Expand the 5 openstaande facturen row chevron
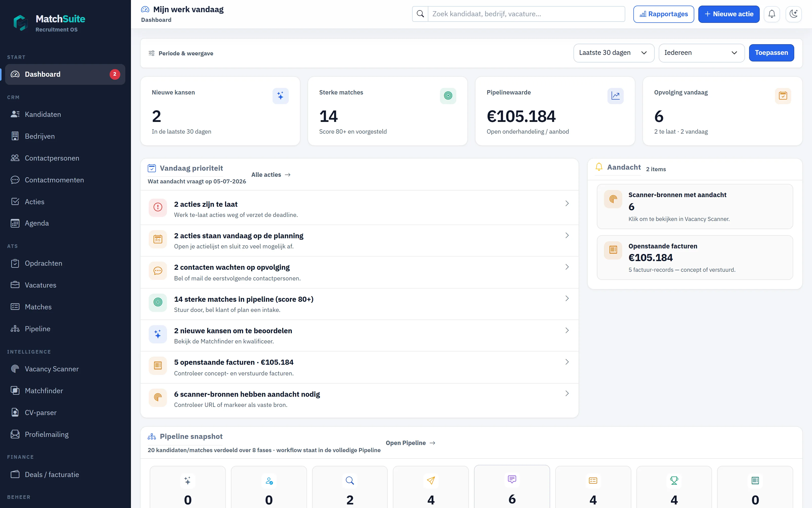This screenshot has height=508, width=812. point(567,362)
